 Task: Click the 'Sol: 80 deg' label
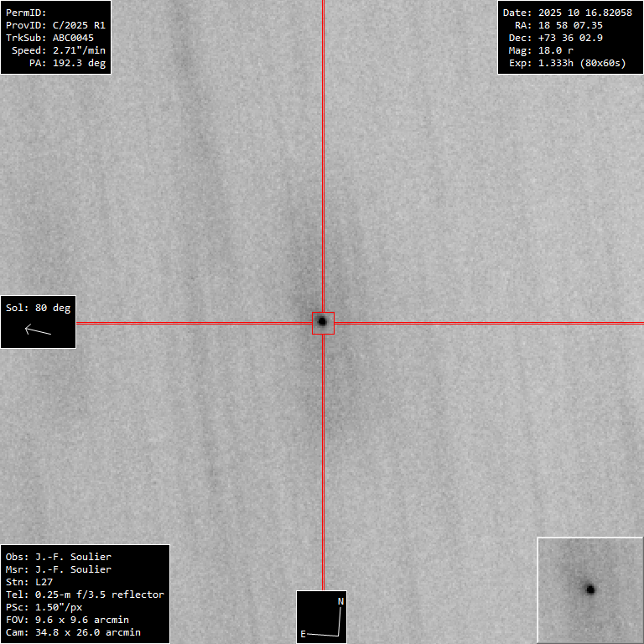click(38, 308)
